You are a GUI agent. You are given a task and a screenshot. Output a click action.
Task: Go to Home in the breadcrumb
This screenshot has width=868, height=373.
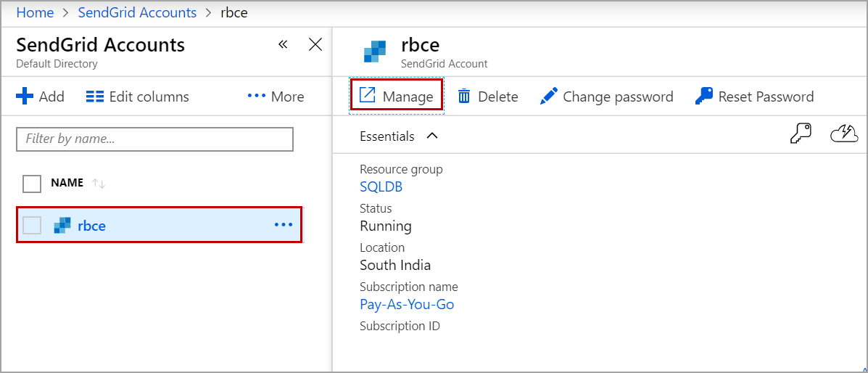pos(35,13)
